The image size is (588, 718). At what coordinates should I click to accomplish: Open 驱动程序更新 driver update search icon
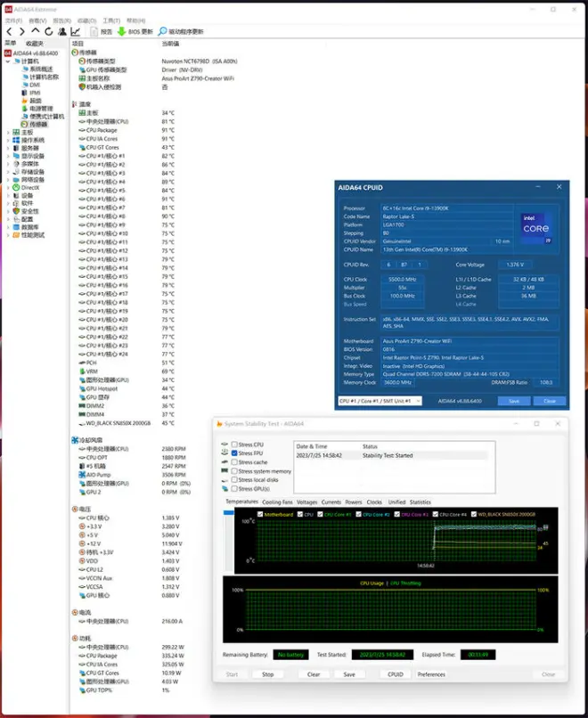click(163, 31)
